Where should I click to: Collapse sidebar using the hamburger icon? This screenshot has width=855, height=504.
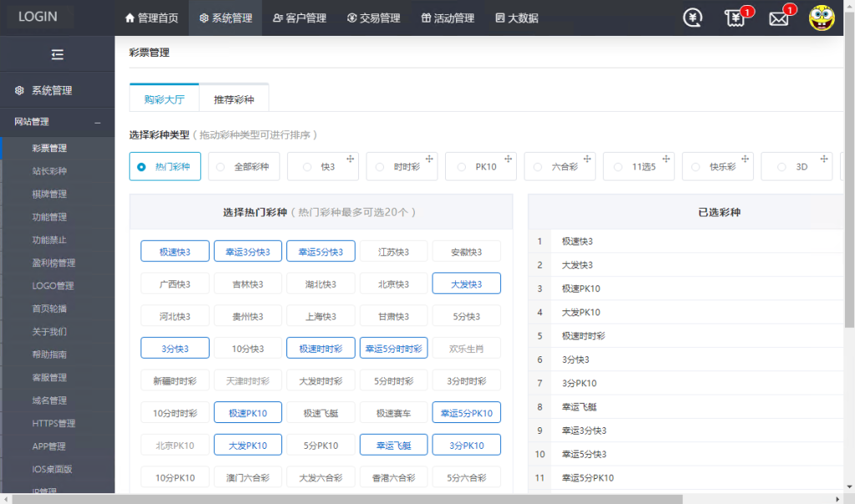coord(57,53)
